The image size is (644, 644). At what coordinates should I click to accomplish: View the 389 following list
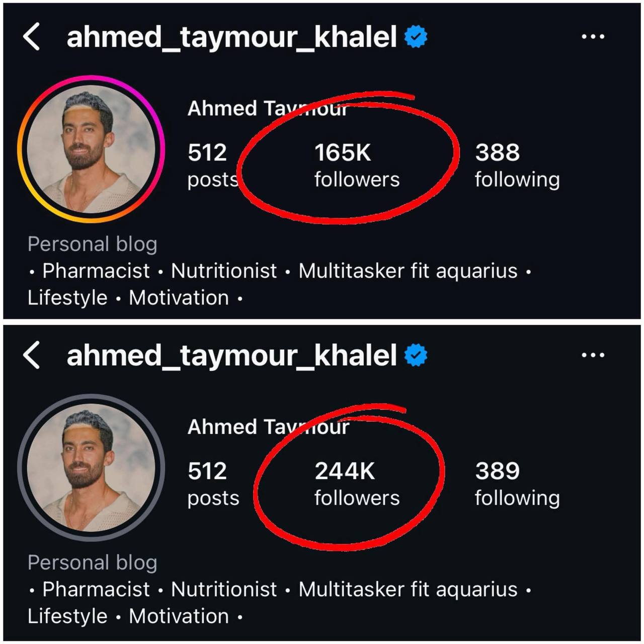[x=517, y=484]
